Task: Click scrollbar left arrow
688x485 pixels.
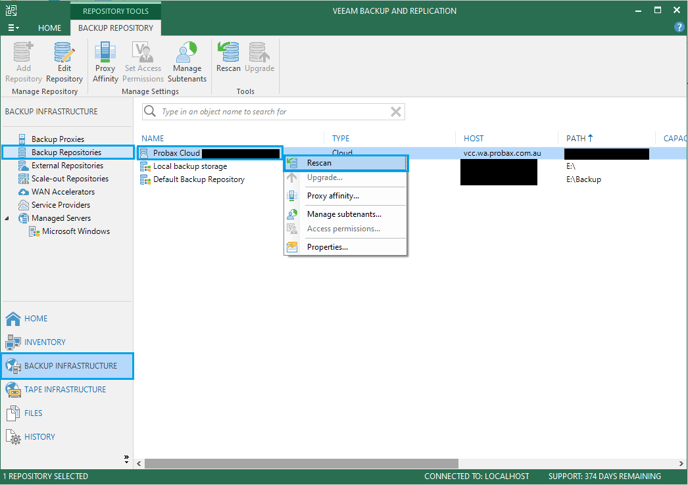Action: [139, 463]
